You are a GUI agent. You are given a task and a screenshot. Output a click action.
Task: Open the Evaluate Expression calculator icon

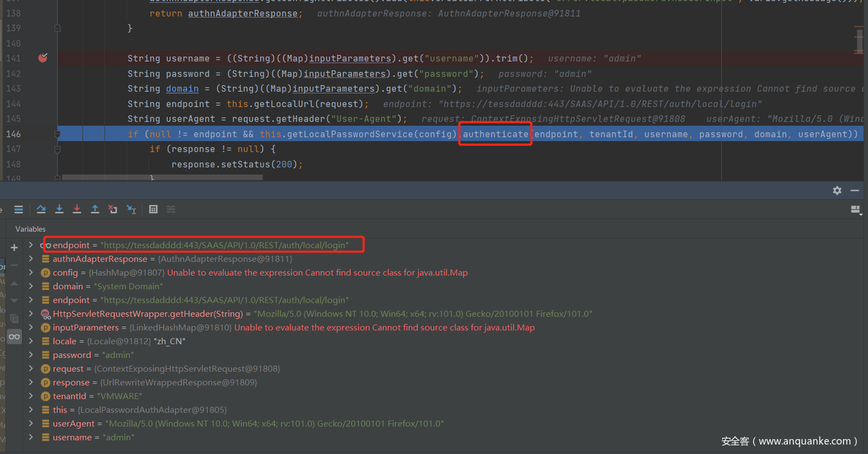coord(153,209)
